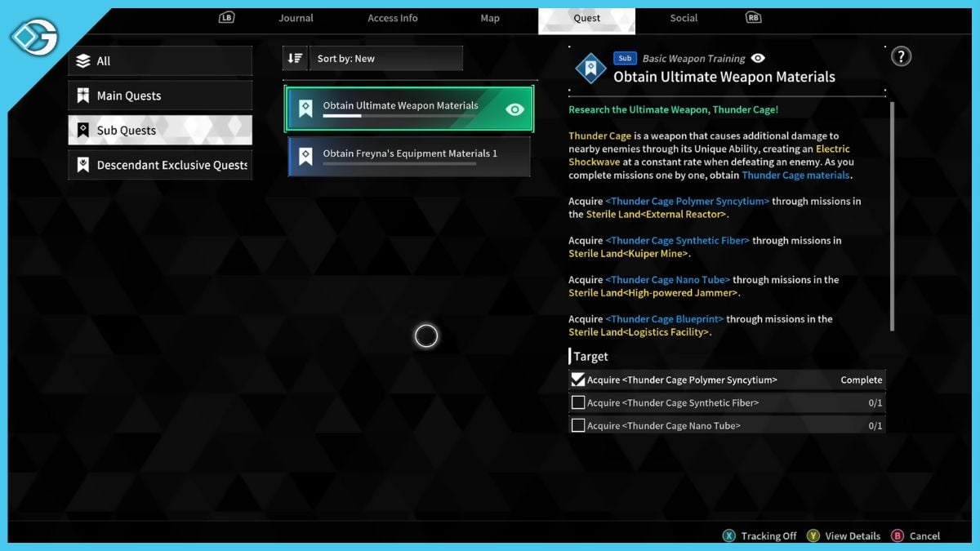Click Sterile Land Kuiper Mine text
The image size is (980, 551).
pyautogui.click(x=629, y=253)
